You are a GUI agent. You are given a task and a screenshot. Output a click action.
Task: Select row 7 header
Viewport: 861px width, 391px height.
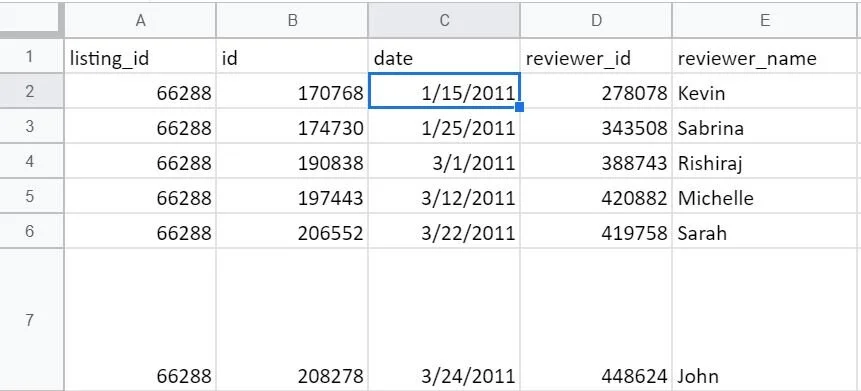(x=31, y=320)
